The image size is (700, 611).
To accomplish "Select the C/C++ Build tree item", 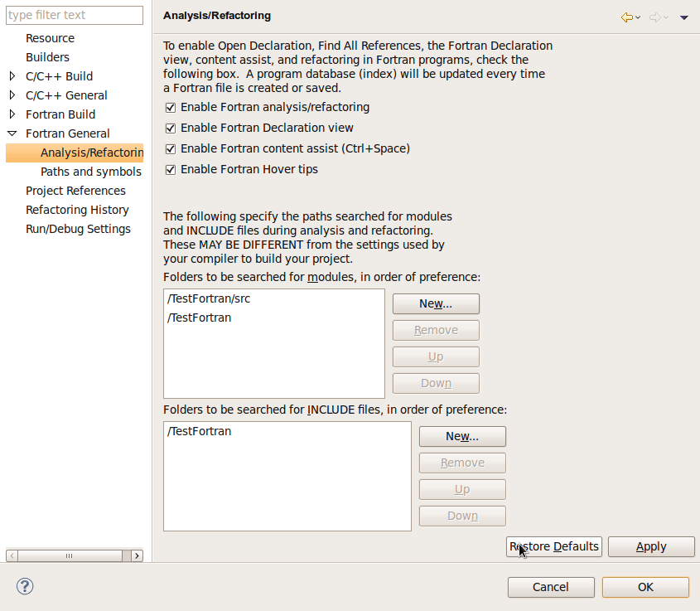I will click(59, 76).
